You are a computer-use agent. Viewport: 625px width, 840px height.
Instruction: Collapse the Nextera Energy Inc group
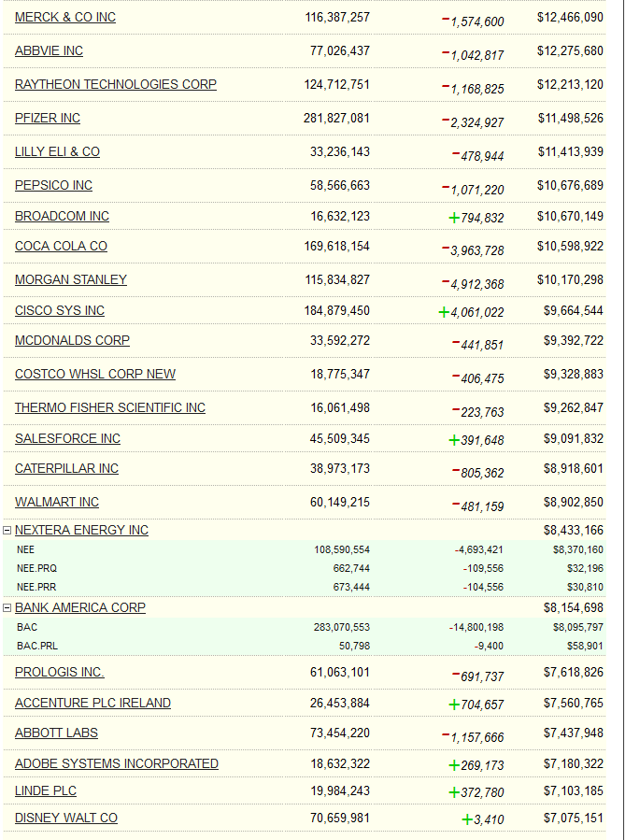(x=7, y=531)
